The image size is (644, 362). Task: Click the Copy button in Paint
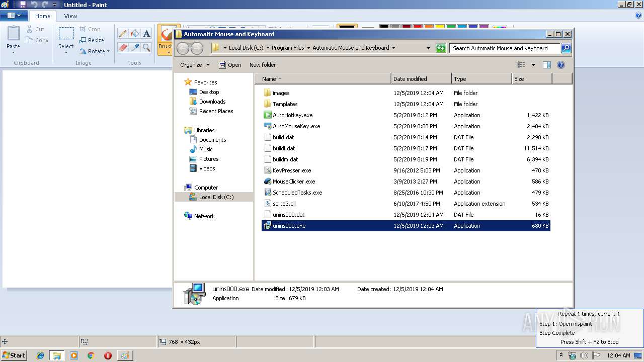click(37, 40)
